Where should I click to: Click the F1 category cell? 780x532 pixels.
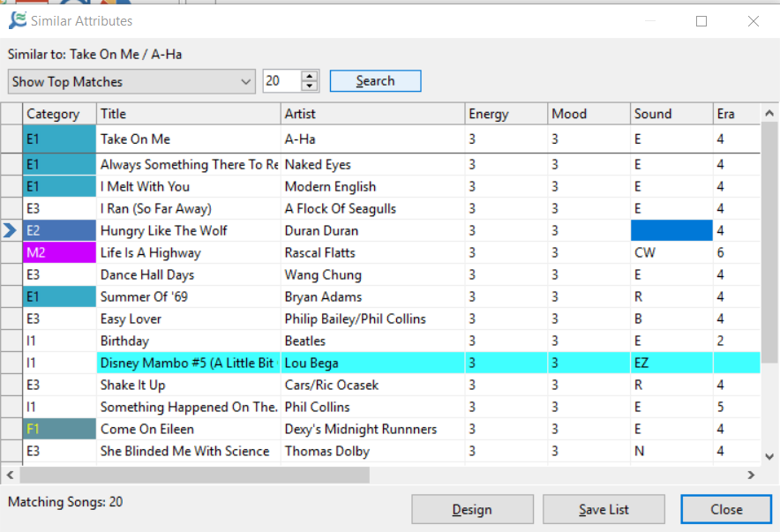click(x=59, y=429)
